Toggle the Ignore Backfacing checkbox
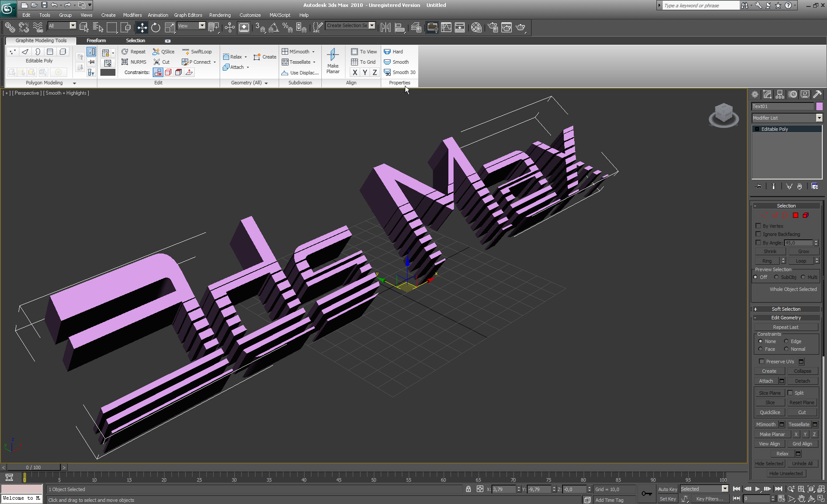The image size is (827, 504). click(x=758, y=234)
